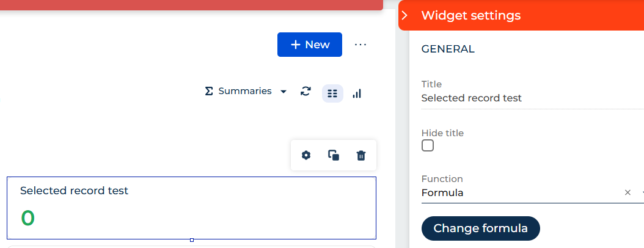This screenshot has width=644, height=248.
Task: Click the Change formula button
Action: (480, 228)
